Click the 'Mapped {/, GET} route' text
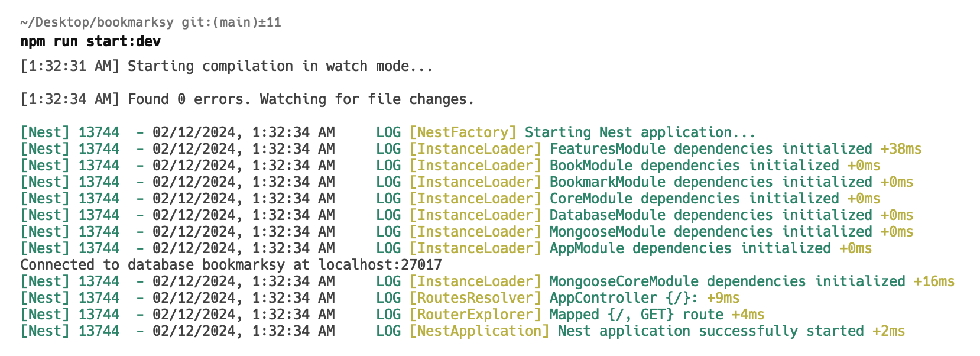The height and width of the screenshot is (356, 980). click(x=636, y=315)
